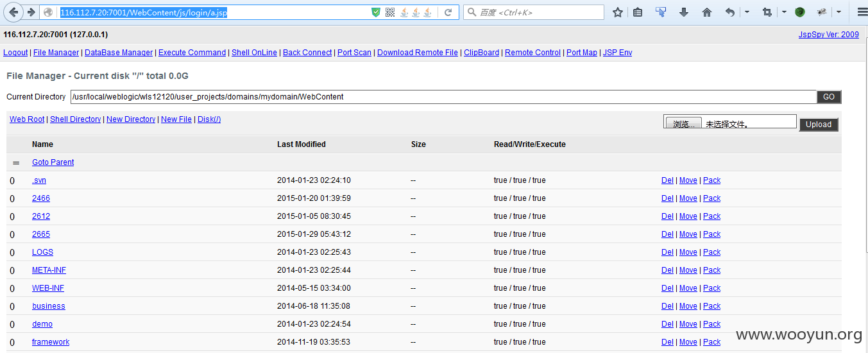
Task: Click the Upload button
Action: [x=819, y=125]
